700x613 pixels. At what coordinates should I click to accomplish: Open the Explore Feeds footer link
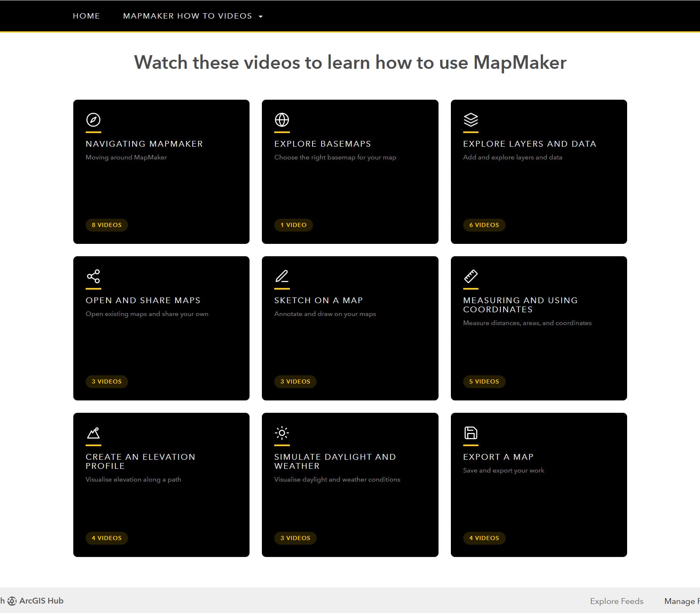(617, 601)
